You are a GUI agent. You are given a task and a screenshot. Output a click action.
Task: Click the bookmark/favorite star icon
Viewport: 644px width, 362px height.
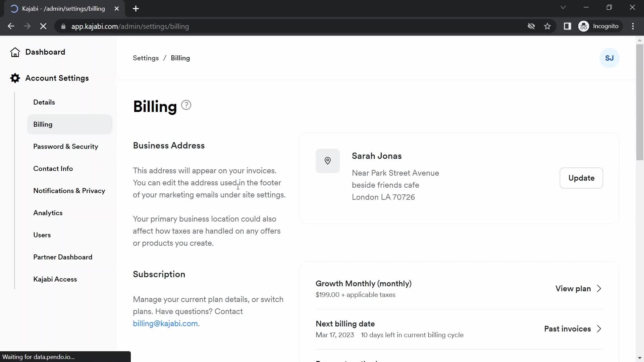[548, 26]
